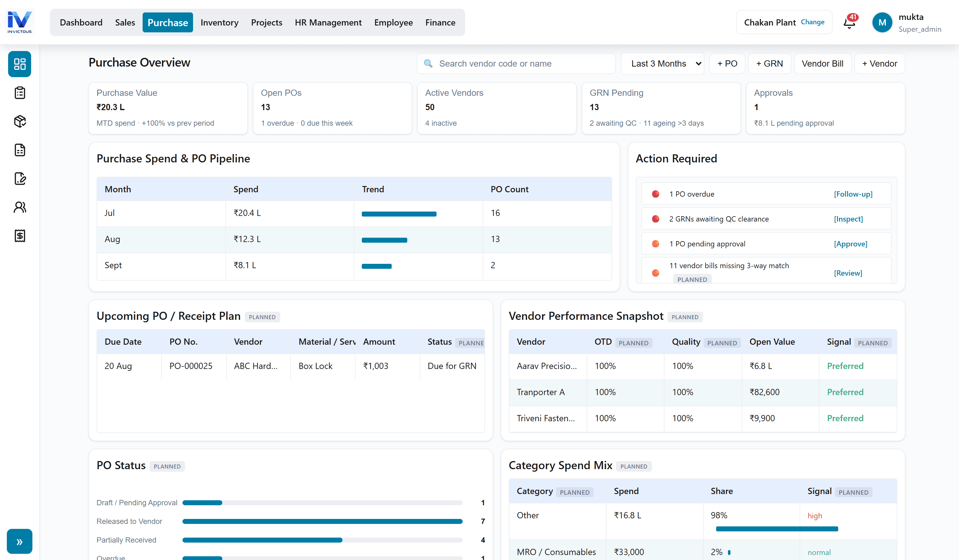Viewport: 959px width, 560px height.
Task: Open the dashboard grid sidebar icon
Action: coord(20,64)
